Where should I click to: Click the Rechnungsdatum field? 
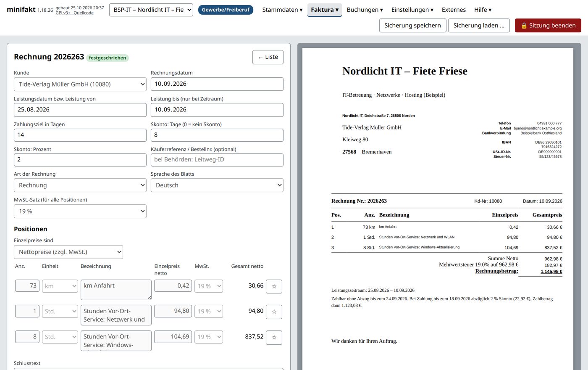pos(217,84)
